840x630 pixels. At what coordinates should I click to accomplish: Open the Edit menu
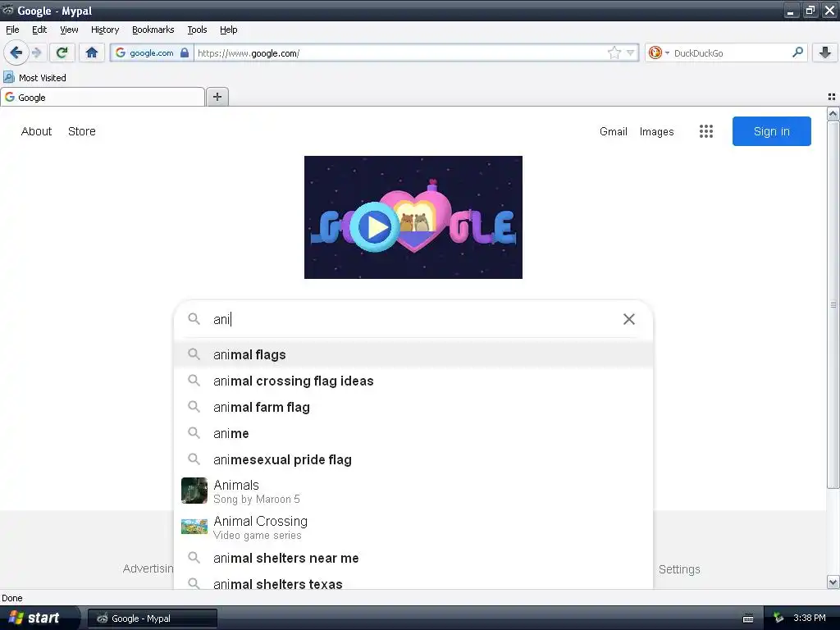tap(39, 30)
